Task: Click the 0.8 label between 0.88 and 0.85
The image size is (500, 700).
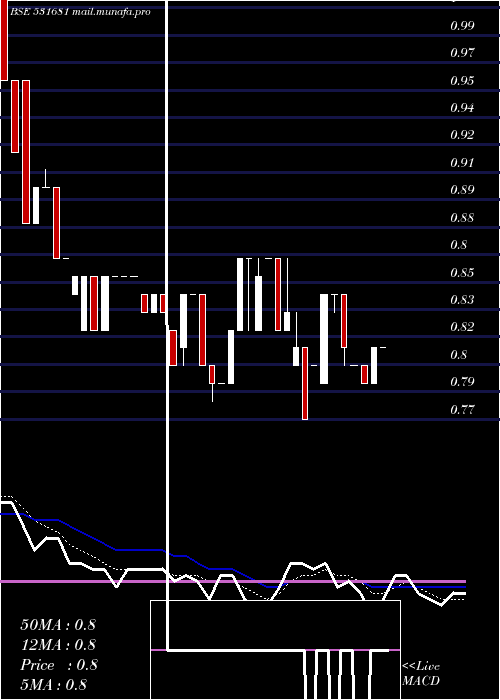Action: [458, 245]
